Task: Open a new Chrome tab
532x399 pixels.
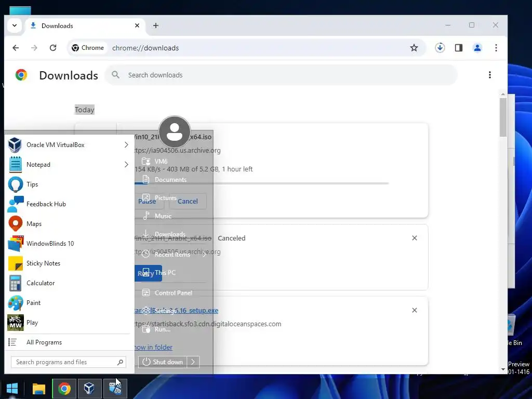Action: point(156,25)
